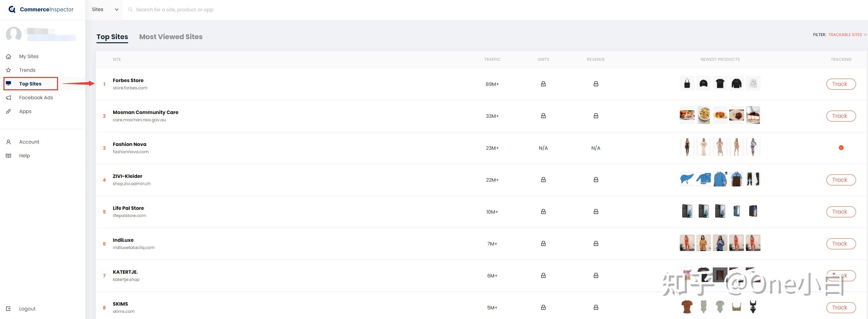Expand the Trackable Sites filter

click(846, 34)
